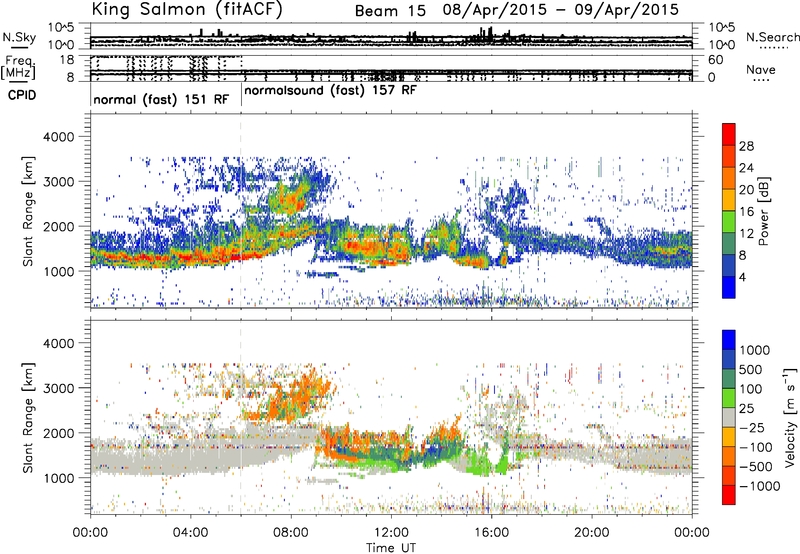Click the "Beam 15" label in the header
The image size is (800, 554).
pos(390,11)
